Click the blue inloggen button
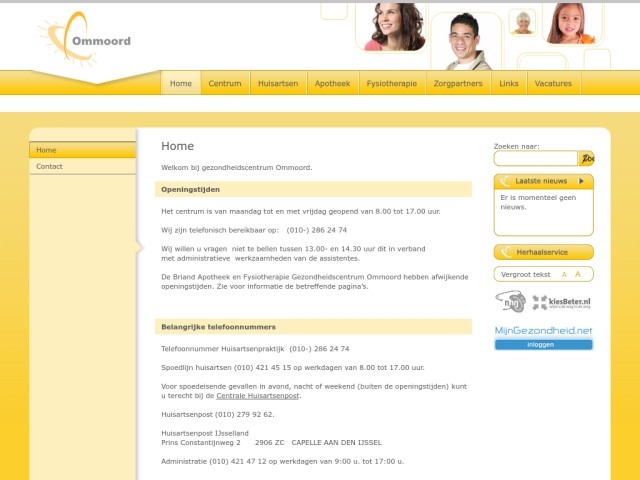 point(543,344)
